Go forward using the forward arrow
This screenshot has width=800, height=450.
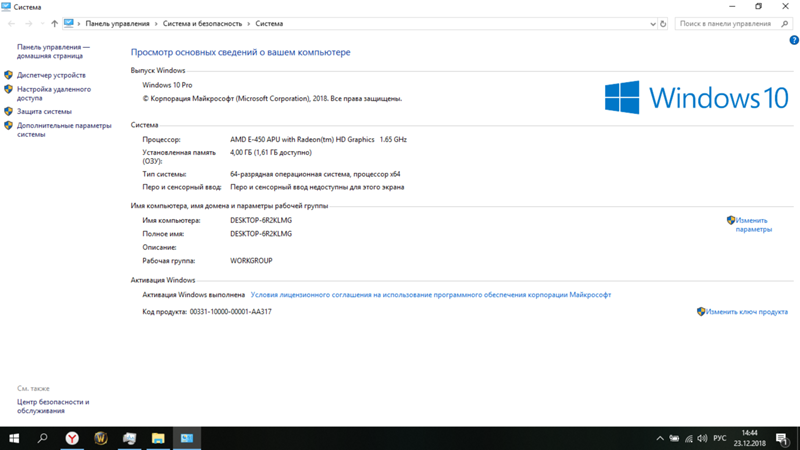point(29,23)
